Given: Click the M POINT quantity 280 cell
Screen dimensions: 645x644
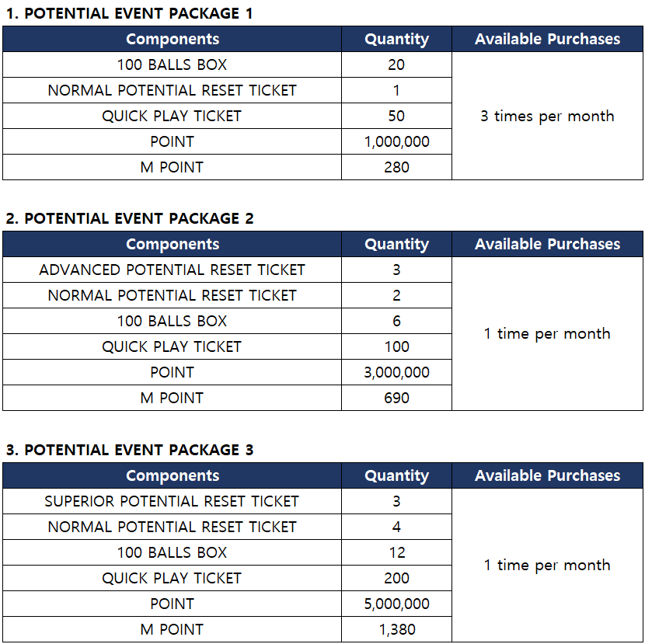Looking at the screenshot, I should coord(396,167).
